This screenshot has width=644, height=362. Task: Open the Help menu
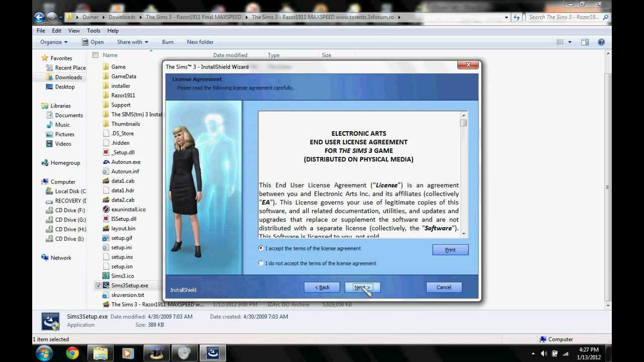(x=113, y=31)
